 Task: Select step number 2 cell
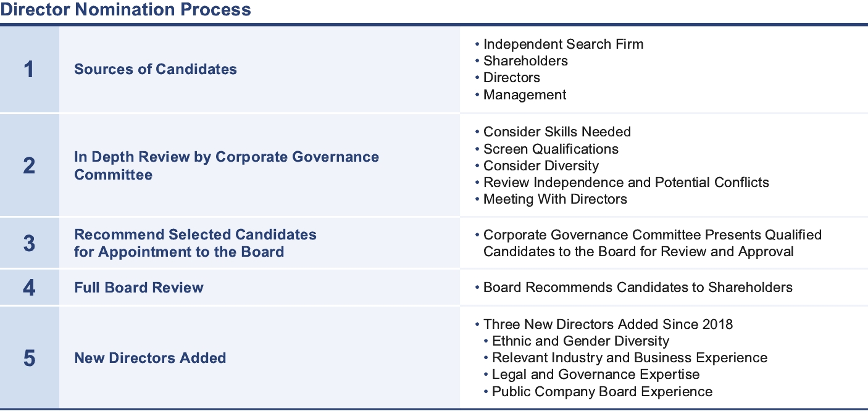coord(29,165)
